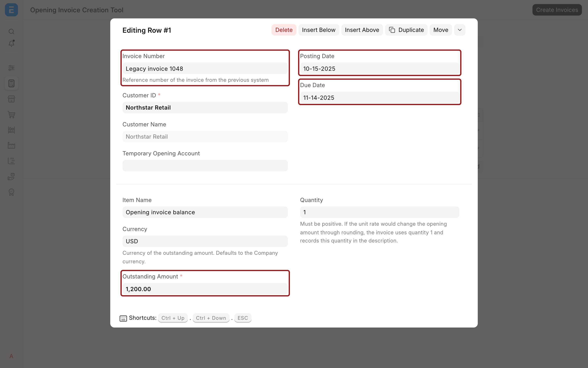Click the Opening Invoice Creation Tool title
588x368 pixels.
77,10
